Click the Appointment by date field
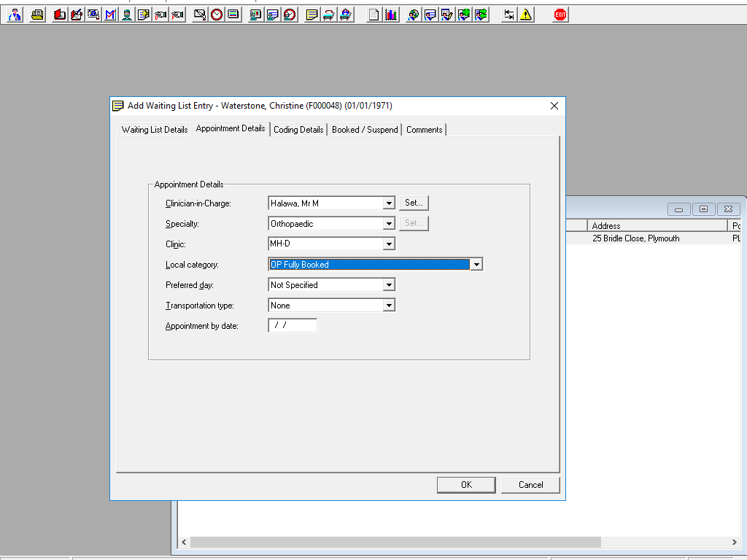This screenshot has width=747, height=560. [293, 326]
